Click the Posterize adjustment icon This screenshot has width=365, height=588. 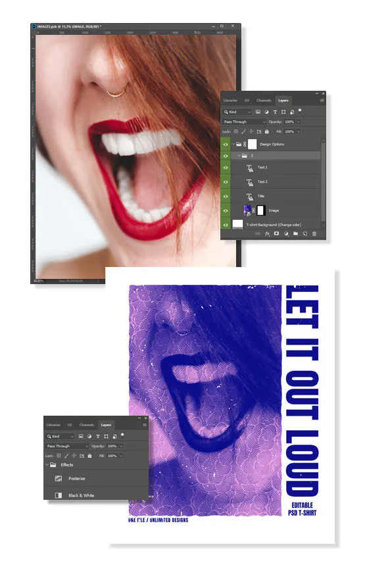[x=59, y=479]
